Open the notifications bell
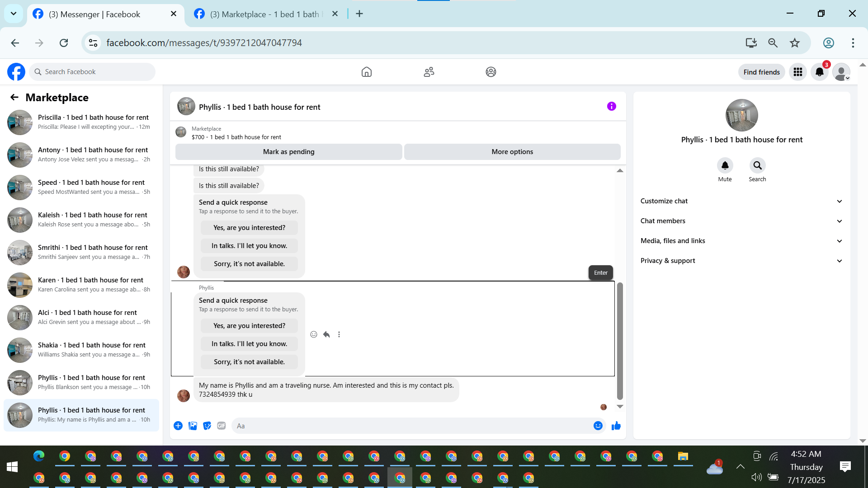Viewport: 868px width, 488px height. click(x=819, y=72)
